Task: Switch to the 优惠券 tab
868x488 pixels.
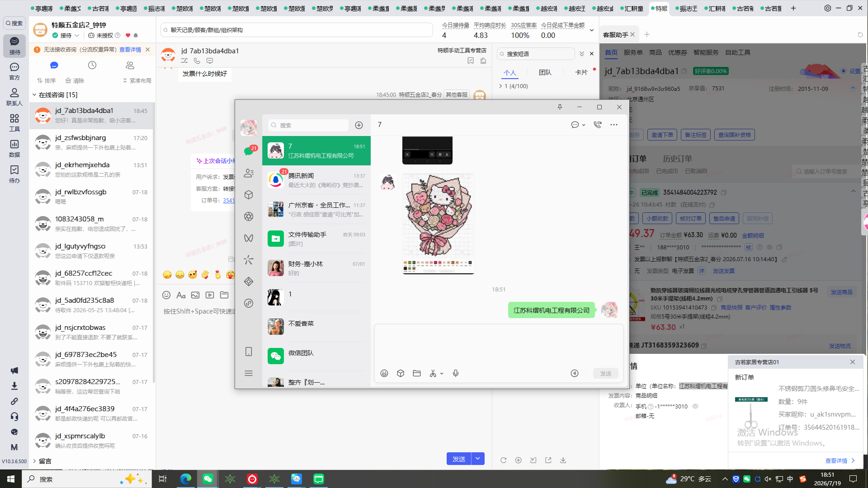Action: click(677, 52)
